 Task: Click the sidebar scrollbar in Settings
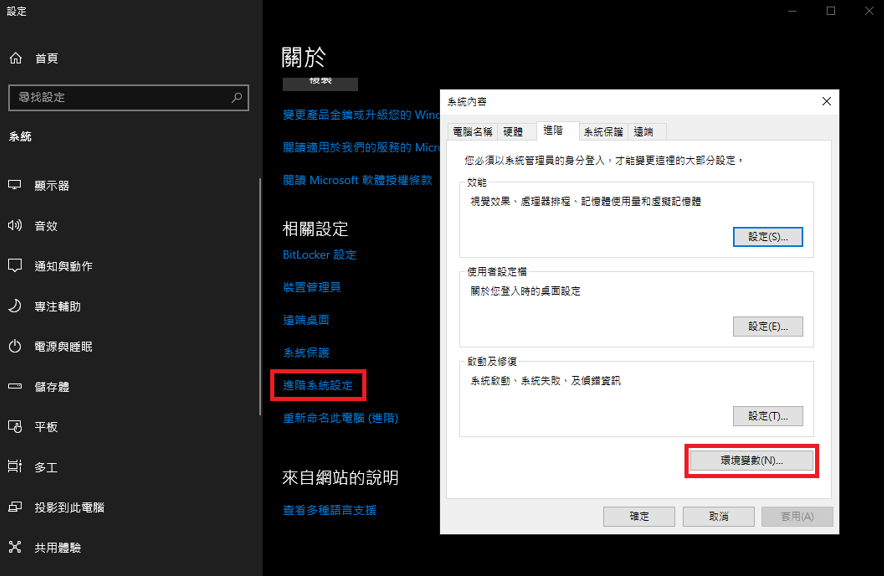click(x=260, y=296)
